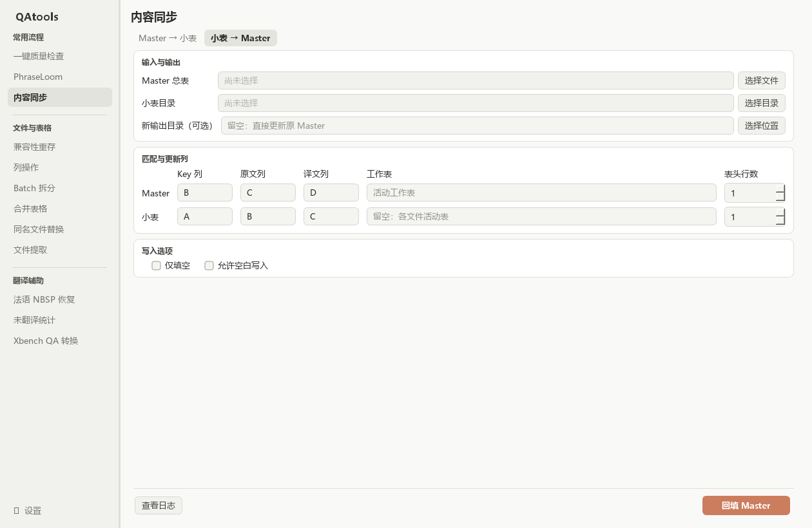This screenshot has width=812, height=528.
Task: Click the Master 总表 path field
Action: 476,80
